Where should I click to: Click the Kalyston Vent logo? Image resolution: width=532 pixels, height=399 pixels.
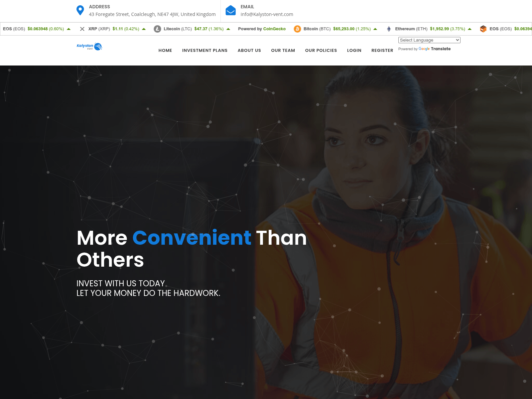tap(89, 47)
